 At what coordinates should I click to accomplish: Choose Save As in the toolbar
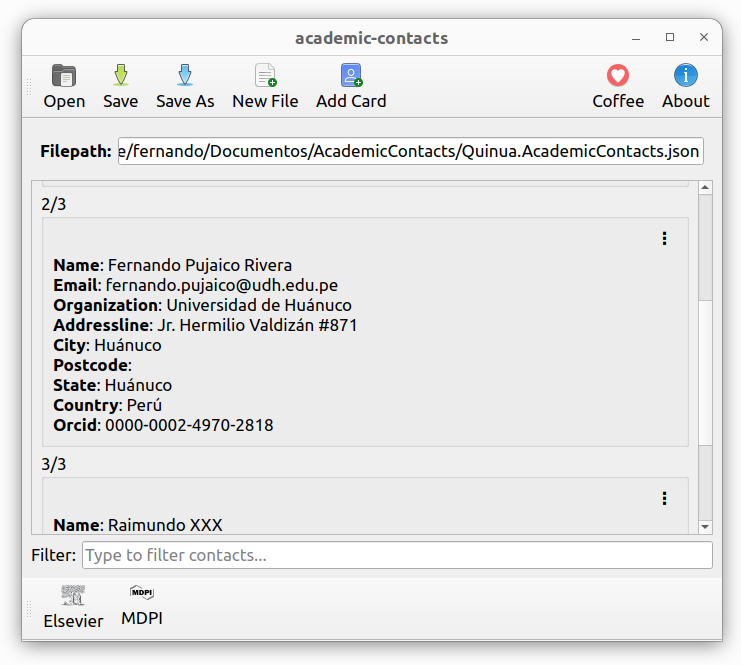[185, 86]
